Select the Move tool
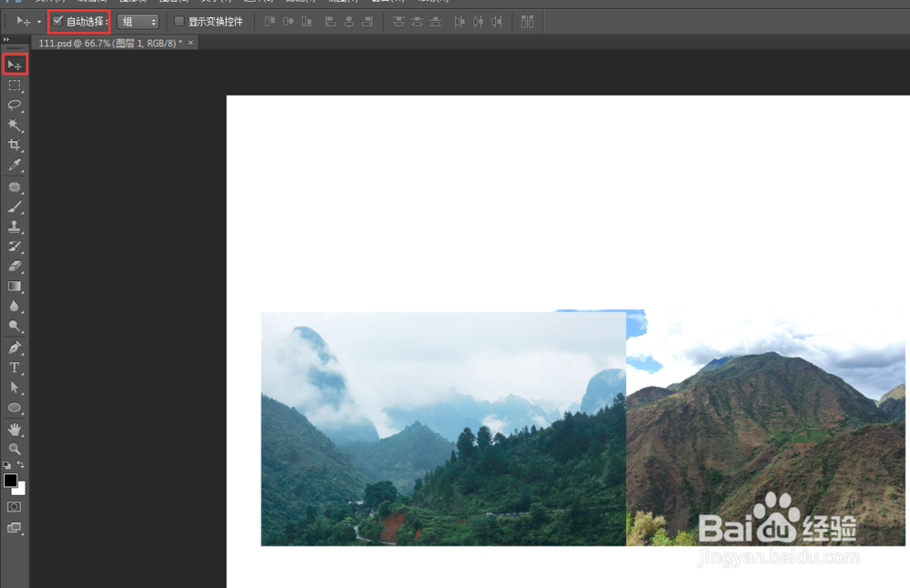 (14, 65)
